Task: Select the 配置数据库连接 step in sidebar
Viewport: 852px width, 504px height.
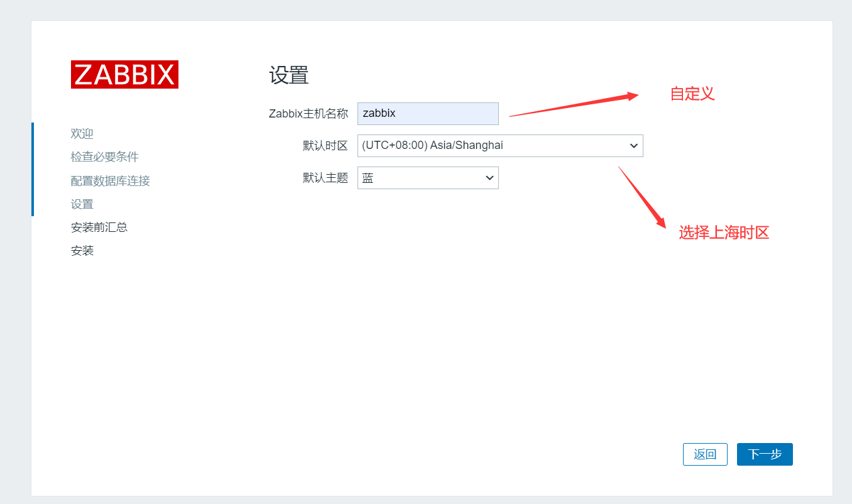Action: pos(111,181)
